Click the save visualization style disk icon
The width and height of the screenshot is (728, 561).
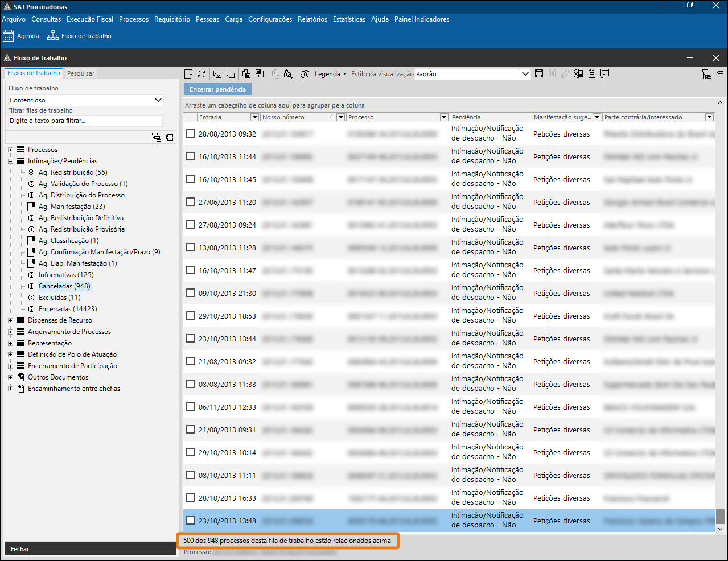(539, 74)
